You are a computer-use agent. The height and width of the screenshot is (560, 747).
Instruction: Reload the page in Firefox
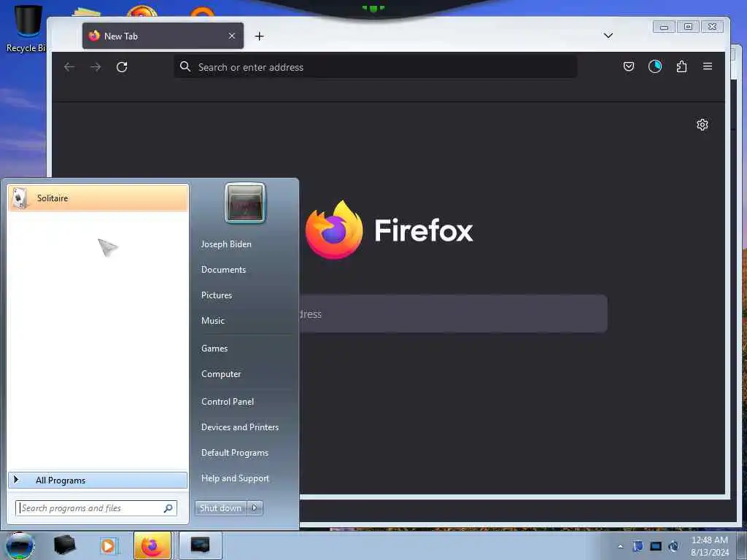(x=122, y=67)
